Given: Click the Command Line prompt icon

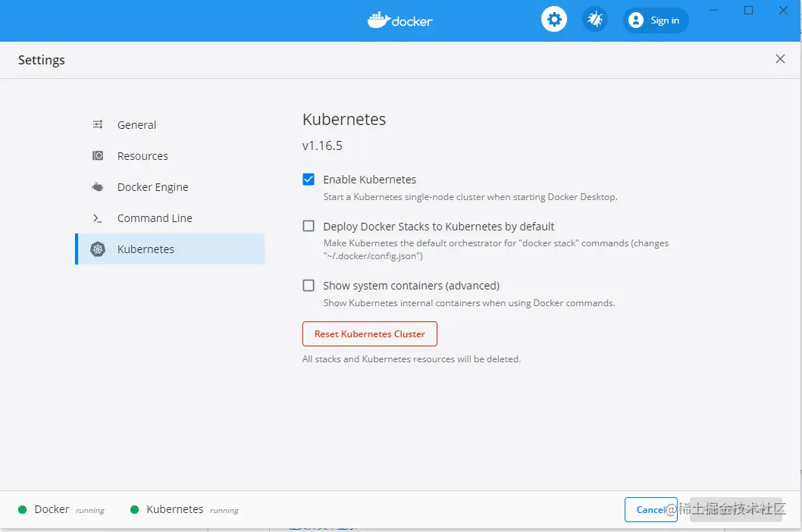Looking at the screenshot, I should [x=98, y=218].
